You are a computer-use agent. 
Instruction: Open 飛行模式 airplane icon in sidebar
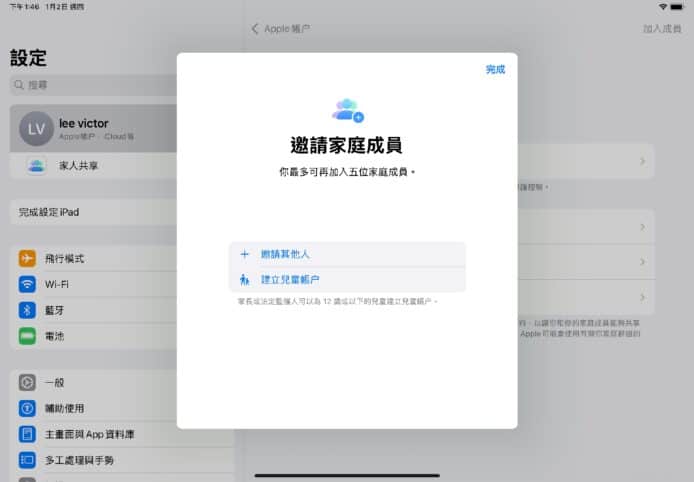27,258
